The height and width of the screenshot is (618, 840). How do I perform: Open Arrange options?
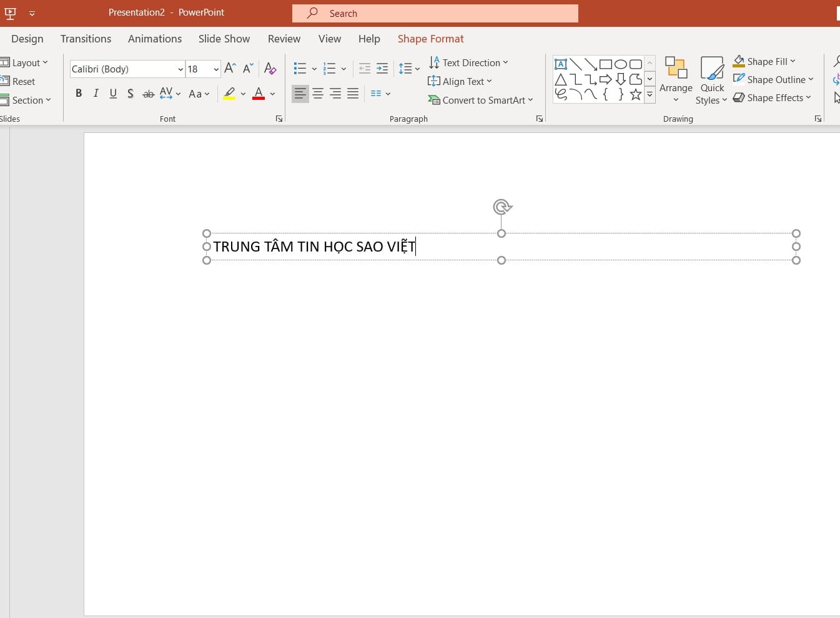point(676,80)
